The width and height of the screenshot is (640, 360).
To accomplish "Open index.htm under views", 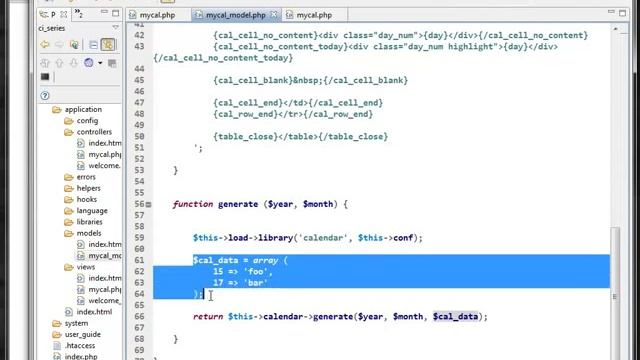I will pyautogui.click(x=104, y=278).
